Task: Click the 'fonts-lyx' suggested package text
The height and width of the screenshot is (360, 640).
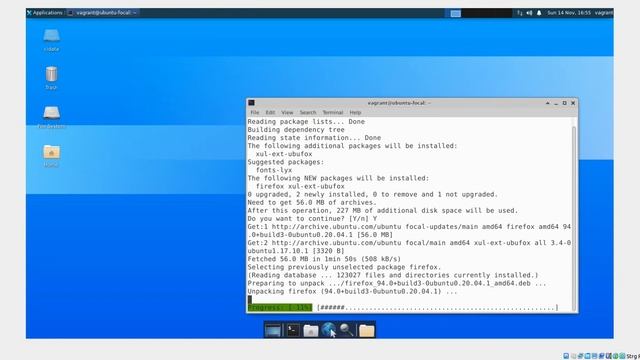Action: click(x=273, y=170)
